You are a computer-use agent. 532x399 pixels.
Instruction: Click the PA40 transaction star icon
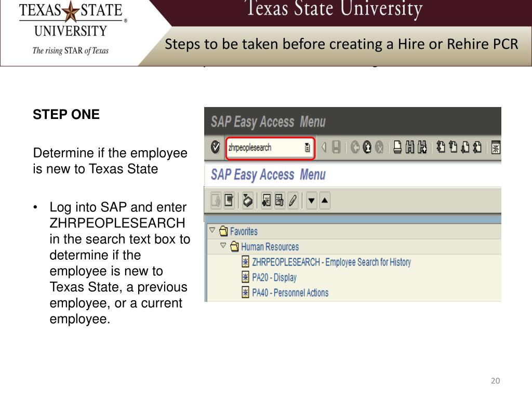click(x=245, y=292)
